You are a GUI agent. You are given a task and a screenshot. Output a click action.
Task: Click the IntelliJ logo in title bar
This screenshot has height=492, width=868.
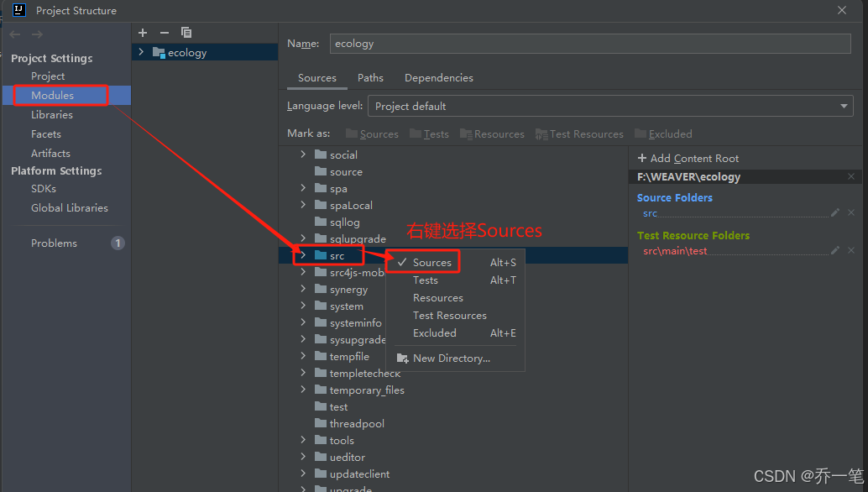tap(18, 10)
